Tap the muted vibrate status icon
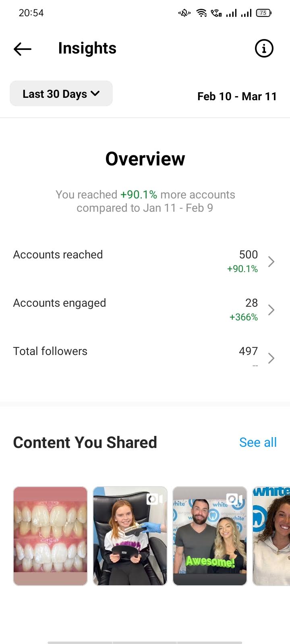Viewport: 290px width, 644px height. coord(184,13)
